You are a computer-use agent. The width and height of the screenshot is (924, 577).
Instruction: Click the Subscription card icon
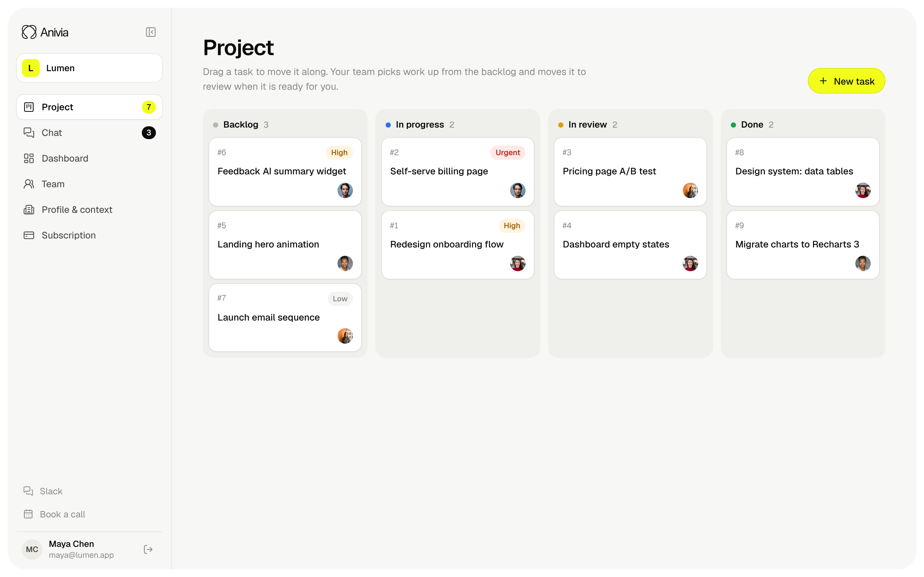29,235
